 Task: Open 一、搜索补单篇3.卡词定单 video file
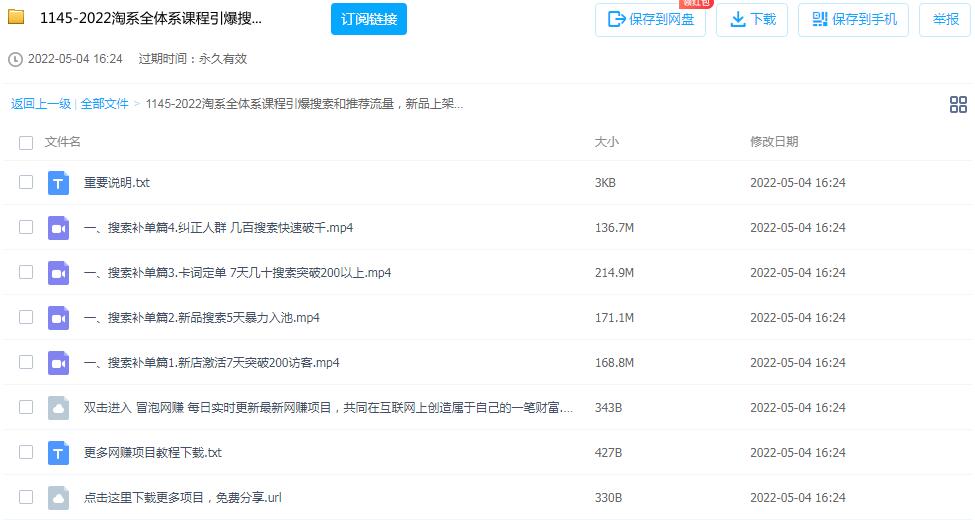[x=238, y=272]
